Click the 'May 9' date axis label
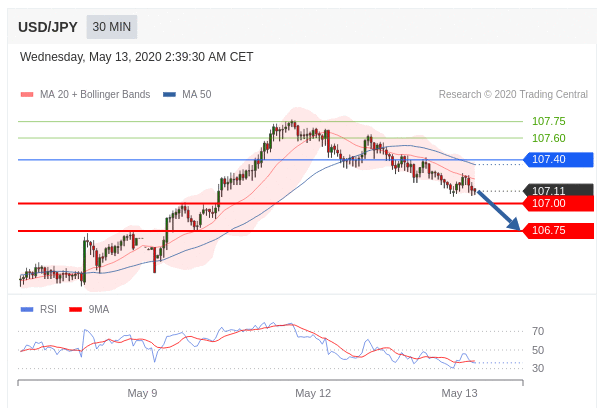603x414 pixels. (142, 393)
